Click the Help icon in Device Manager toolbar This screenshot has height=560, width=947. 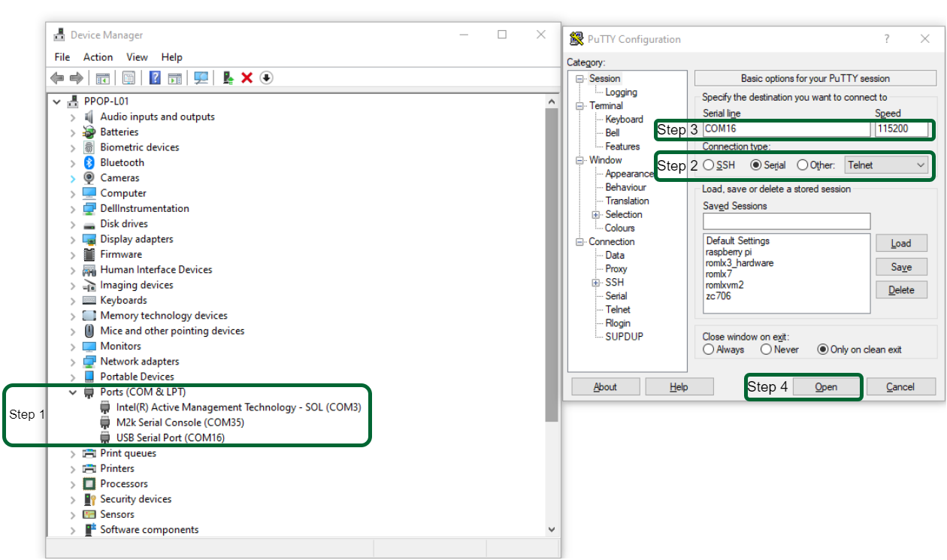pyautogui.click(x=155, y=78)
